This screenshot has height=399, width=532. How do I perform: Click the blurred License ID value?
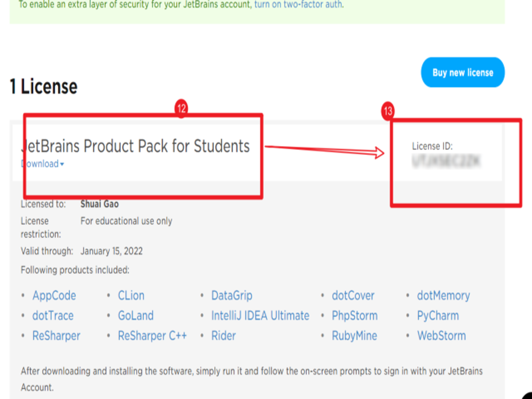point(446,161)
